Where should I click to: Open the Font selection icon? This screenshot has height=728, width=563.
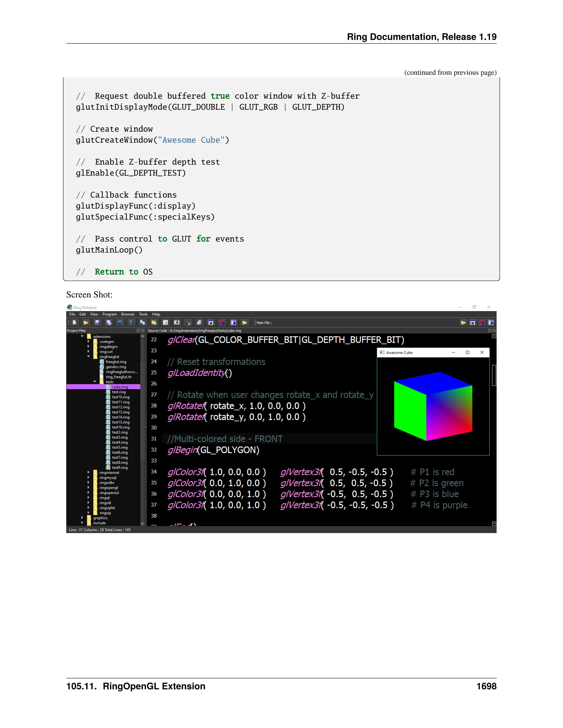click(165, 322)
